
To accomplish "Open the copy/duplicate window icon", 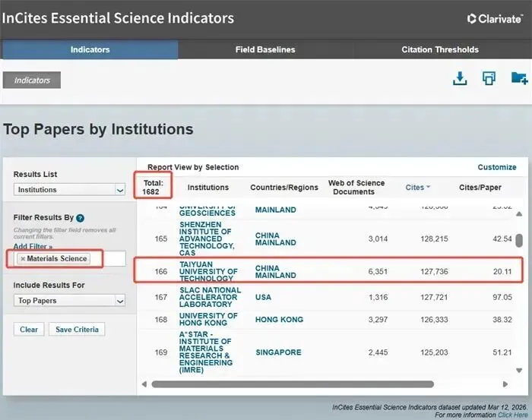I will [489, 78].
